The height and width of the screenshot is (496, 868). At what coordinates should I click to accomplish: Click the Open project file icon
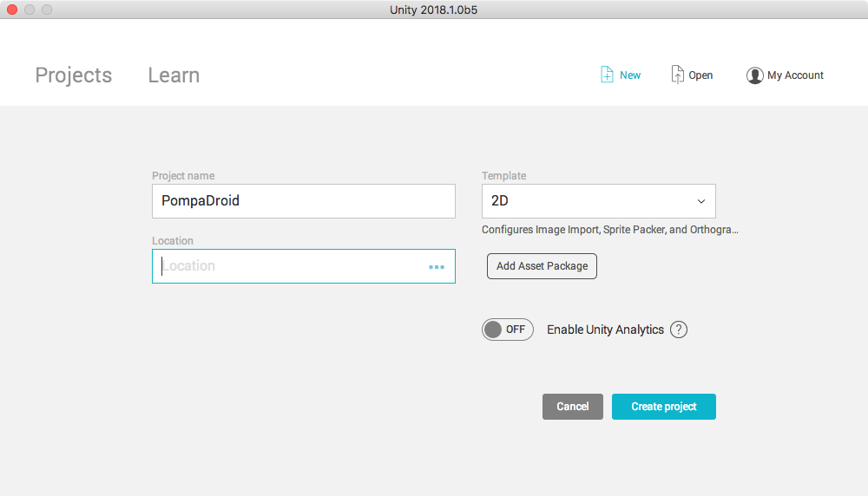677,75
